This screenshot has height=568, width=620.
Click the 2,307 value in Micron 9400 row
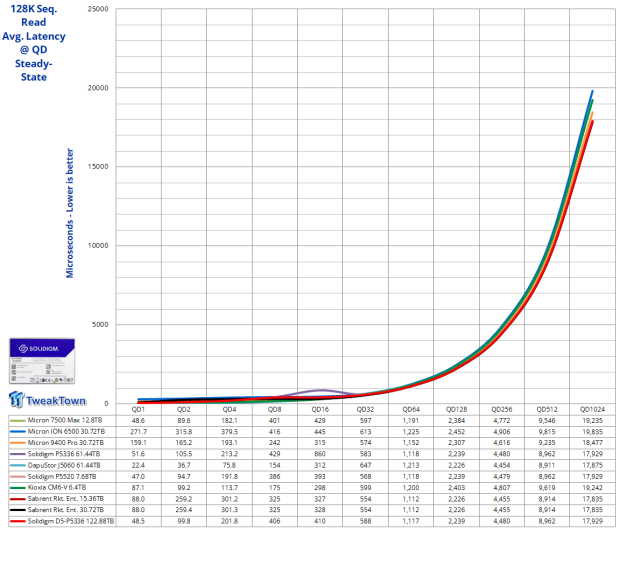click(456, 443)
